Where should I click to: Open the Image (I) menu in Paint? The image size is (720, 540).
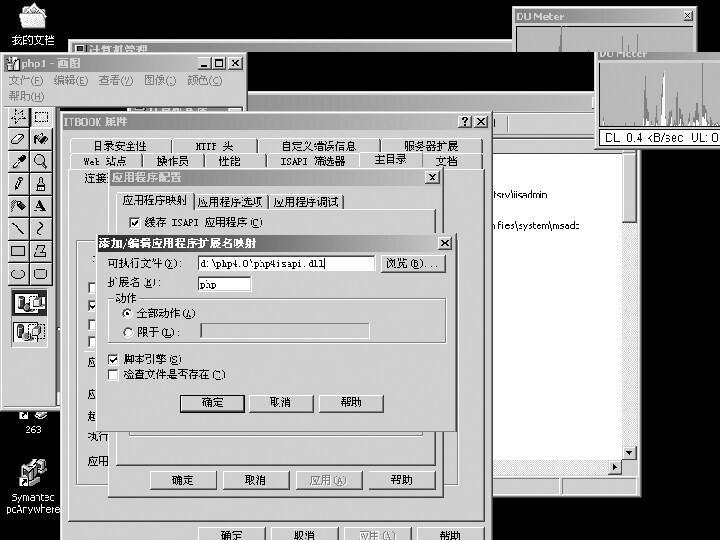pyautogui.click(x=160, y=81)
